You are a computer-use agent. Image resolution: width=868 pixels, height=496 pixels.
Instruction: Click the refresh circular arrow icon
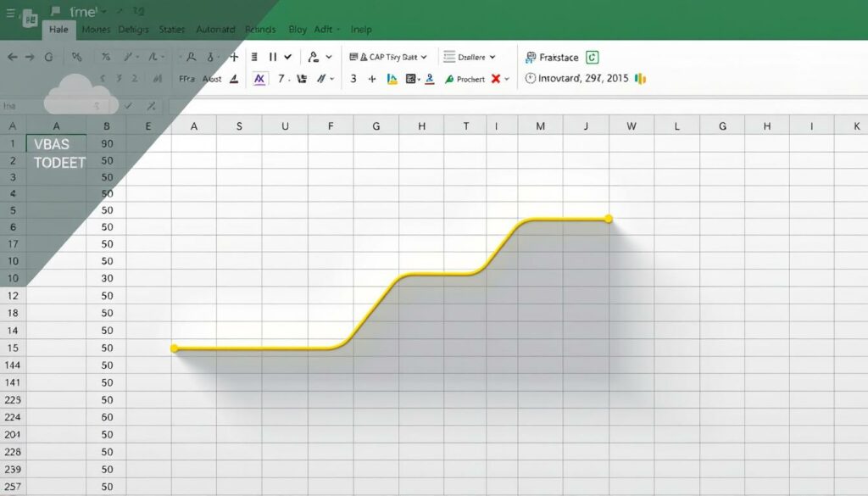pyautogui.click(x=48, y=57)
